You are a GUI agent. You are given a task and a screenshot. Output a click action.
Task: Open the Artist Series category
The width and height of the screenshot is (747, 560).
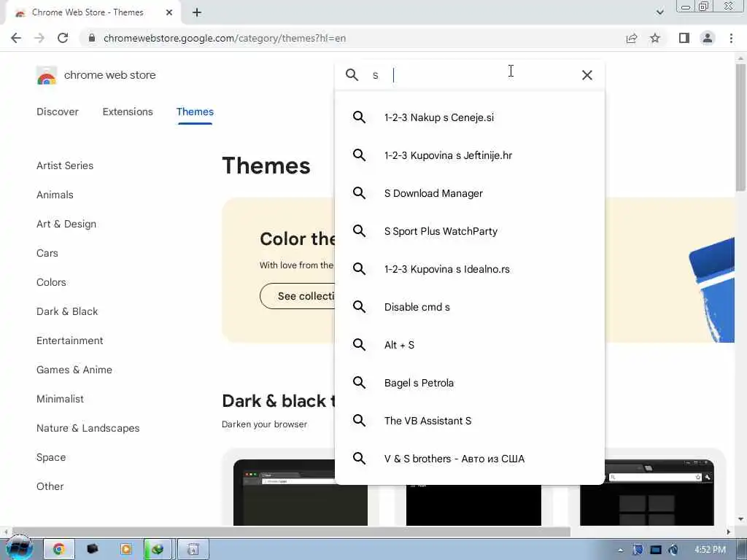[65, 166]
